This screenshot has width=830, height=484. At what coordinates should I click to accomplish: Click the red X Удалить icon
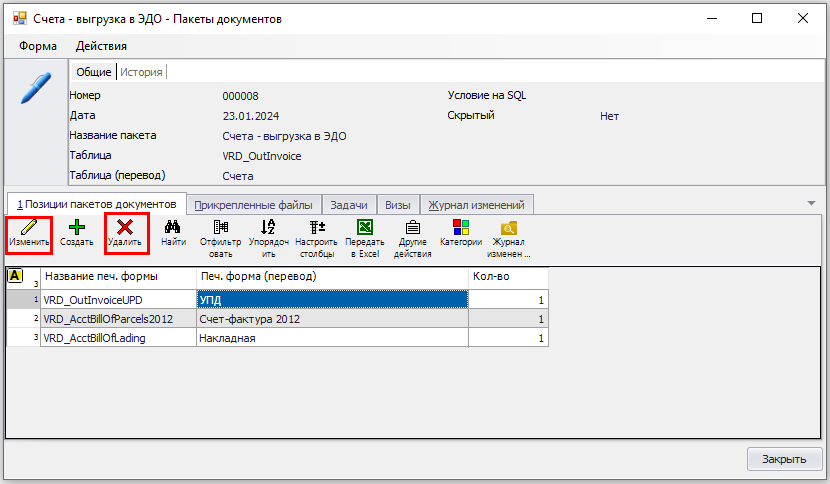tap(125, 228)
